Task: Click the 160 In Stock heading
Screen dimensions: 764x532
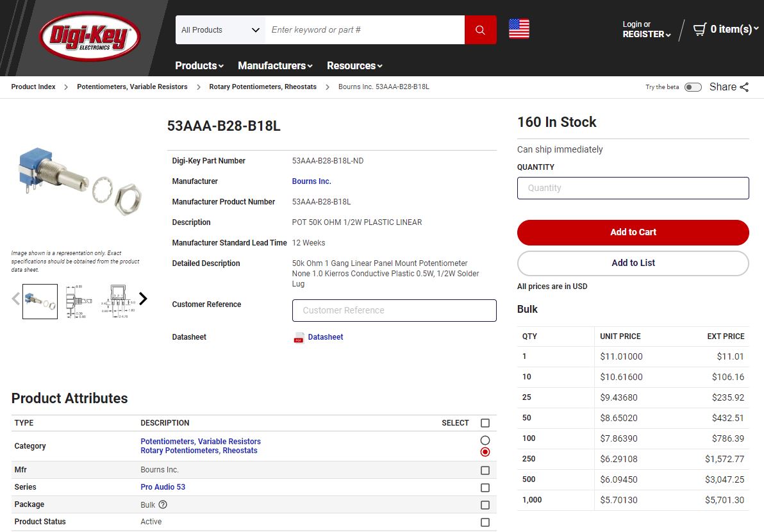Action: 556,122
